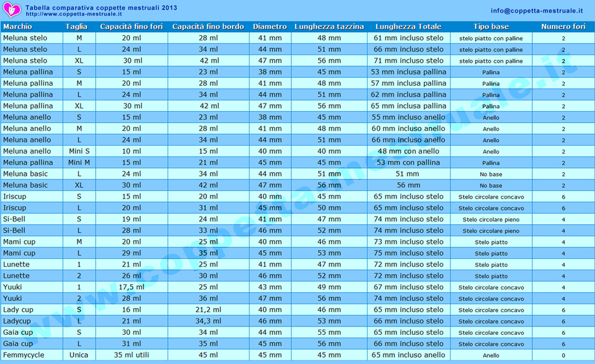This screenshot has height=364, width=595.
Task: Click '49 mm' cell in Yuuki 1 row
Action: [x=329, y=287]
